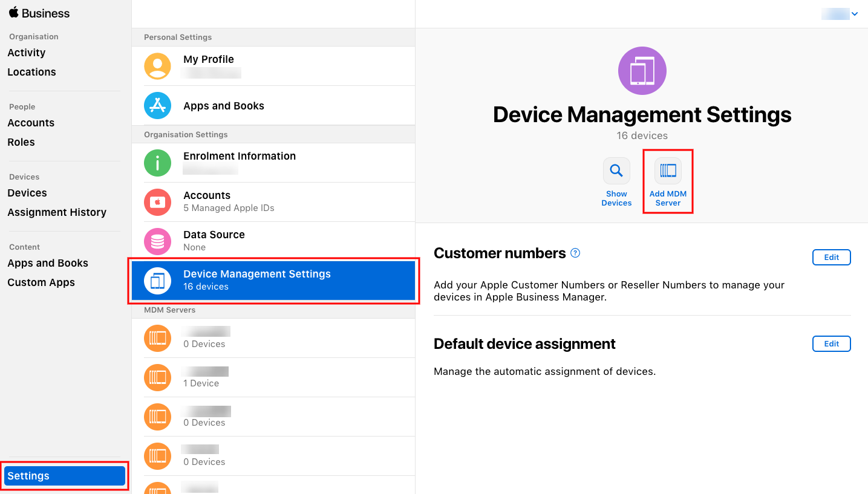This screenshot has width=868, height=494.
Task: Click the Organisation Settings section header
Action: click(x=186, y=134)
